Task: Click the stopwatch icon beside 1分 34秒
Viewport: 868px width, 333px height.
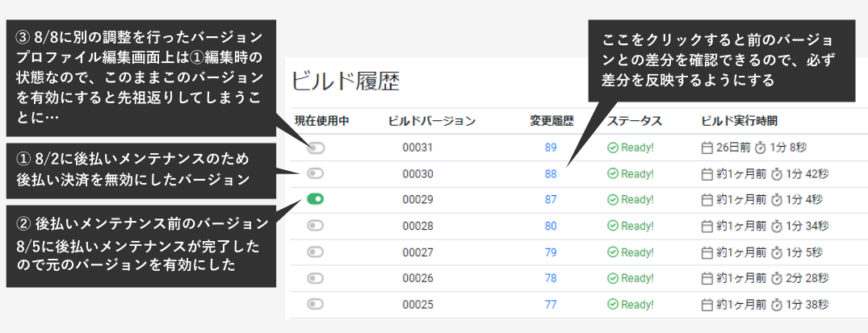Action: pos(778,226)
